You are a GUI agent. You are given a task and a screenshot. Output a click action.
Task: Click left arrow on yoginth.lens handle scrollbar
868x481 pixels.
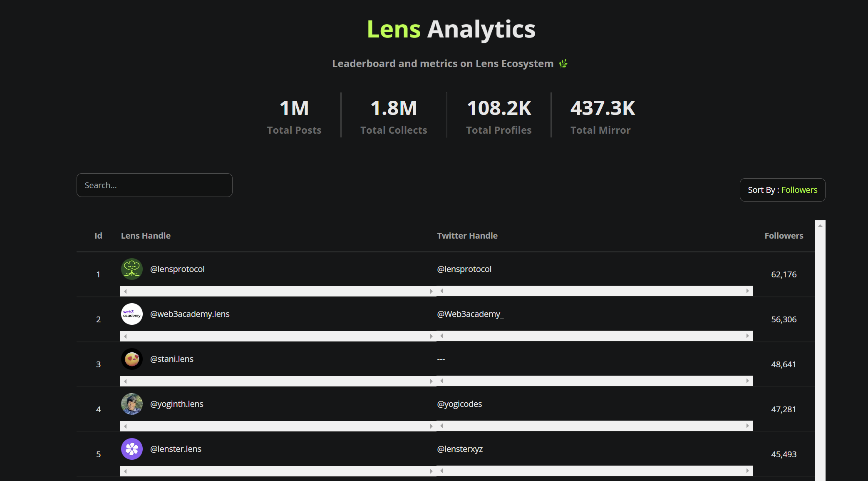125,426
